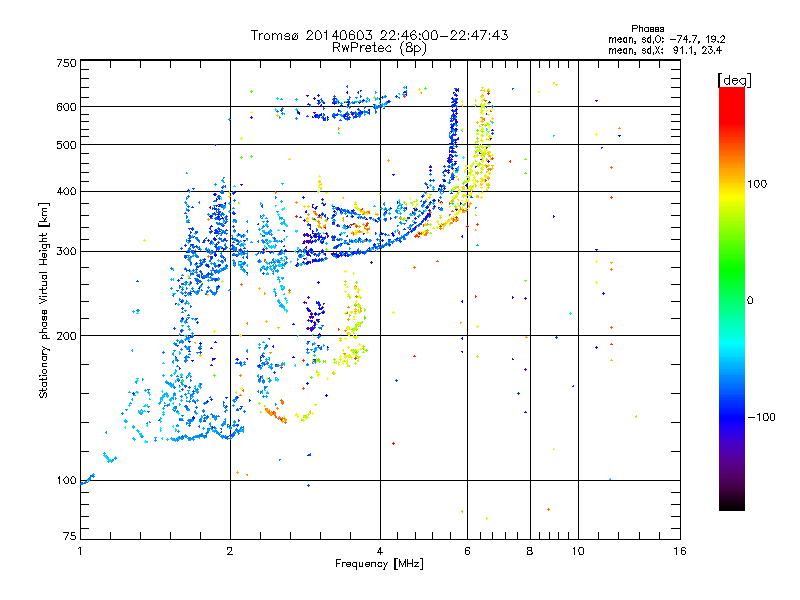Image resolution: width=800 pixels, height=600 pixels.
Task: Click the x-axis '2' tick label
Action: pyautogui.click(x=230, y=551)
